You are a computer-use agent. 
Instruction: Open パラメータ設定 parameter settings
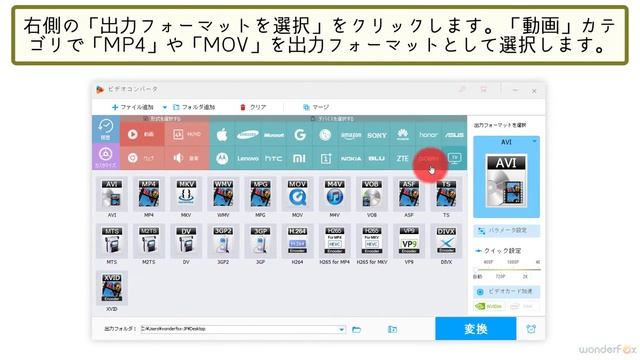pyautogui.click(x=507, y=231)
